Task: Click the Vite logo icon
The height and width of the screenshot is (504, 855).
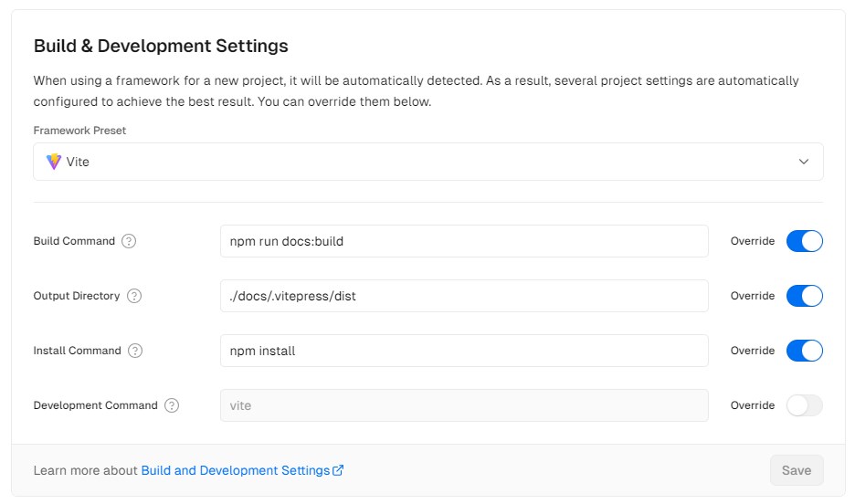Action: click(53, 162)
